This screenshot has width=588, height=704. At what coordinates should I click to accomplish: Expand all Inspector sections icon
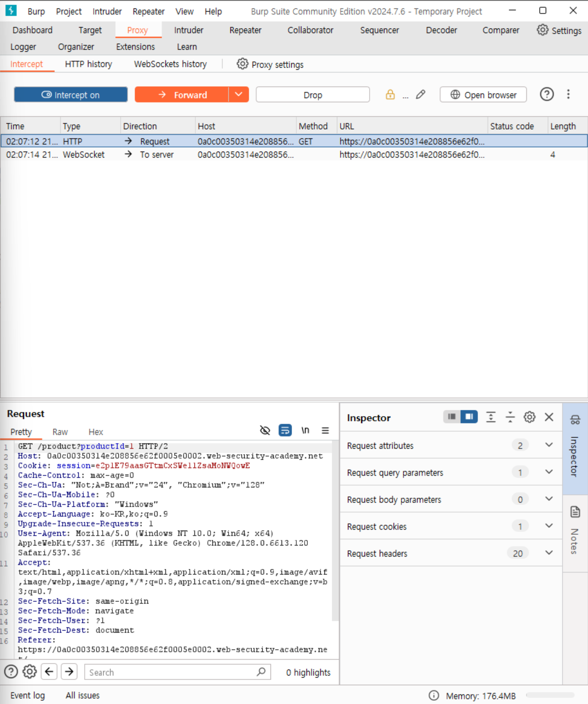point(491,417)
